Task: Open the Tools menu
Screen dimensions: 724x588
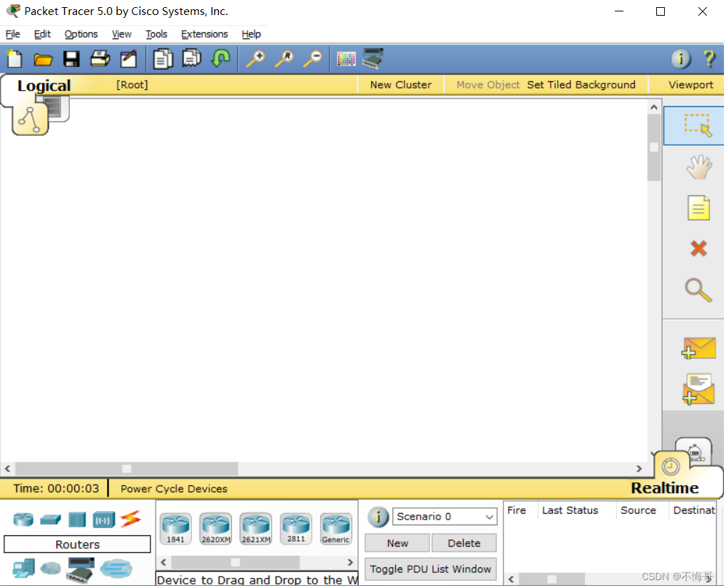Action: (156, 34)
